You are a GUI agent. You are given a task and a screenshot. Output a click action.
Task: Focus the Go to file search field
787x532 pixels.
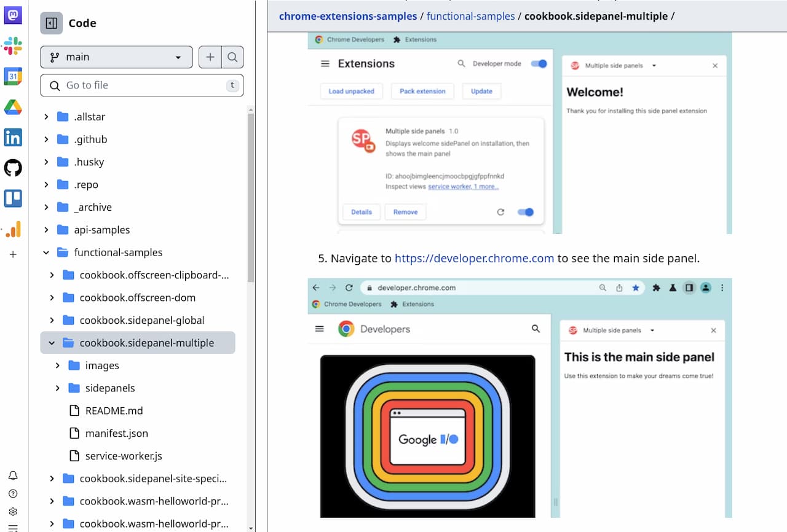[142, 85]
